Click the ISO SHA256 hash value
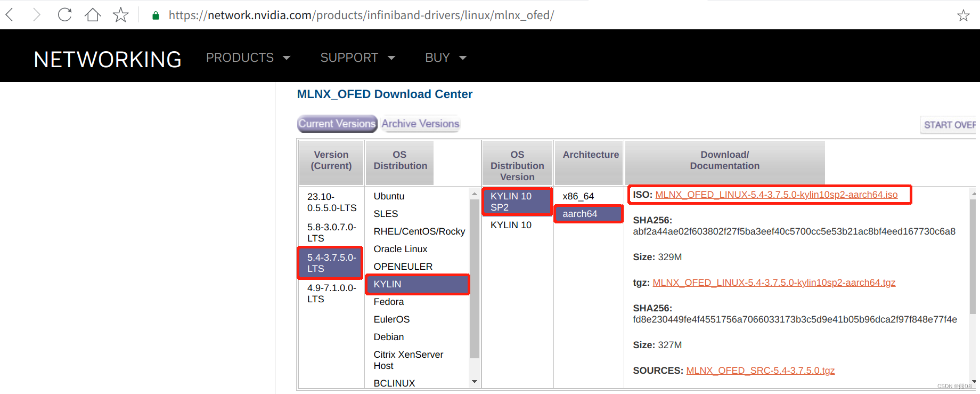980x394 pixels. point(794,231)
